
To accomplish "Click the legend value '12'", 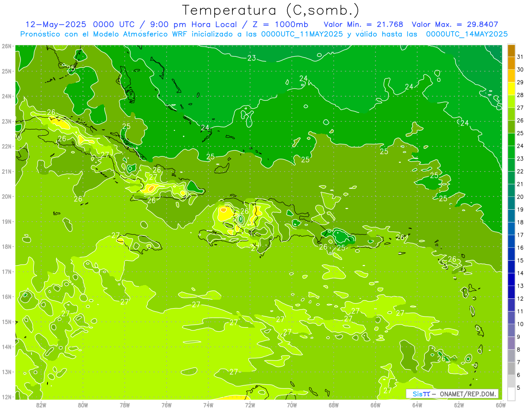I will pyautogui.click(x=521, y=298).
